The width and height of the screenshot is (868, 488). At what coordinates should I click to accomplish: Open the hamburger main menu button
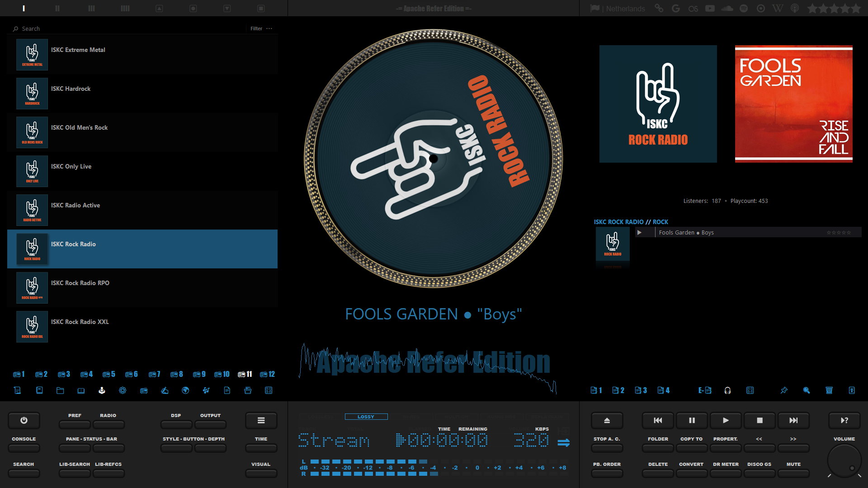(261, 420)
